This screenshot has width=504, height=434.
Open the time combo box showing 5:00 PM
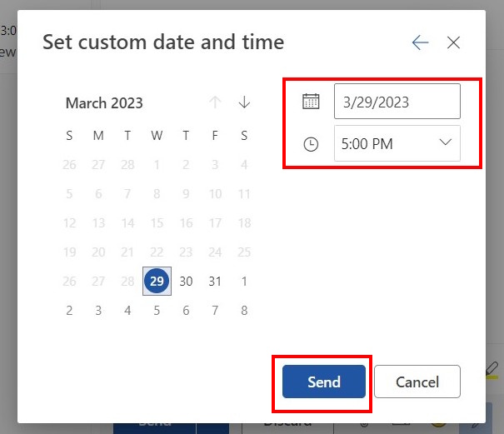[x=397, y=143]
